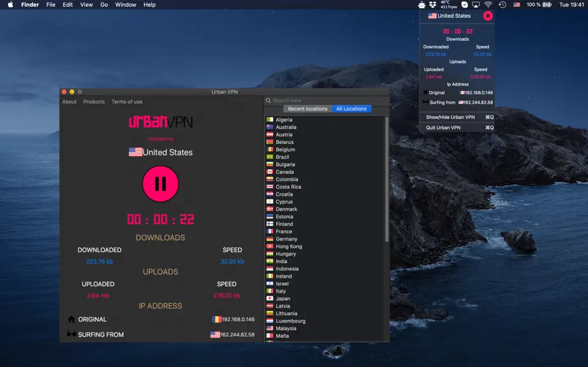Screen dimensions: 588x367
Task: Select Show/Hide Urban VPN in the popup menu
Action: 457,117
